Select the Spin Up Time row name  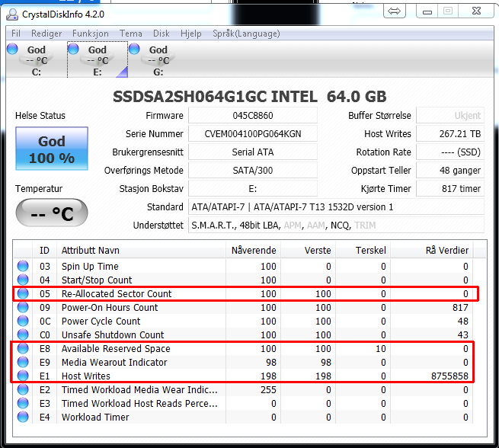tap(90, 267)
